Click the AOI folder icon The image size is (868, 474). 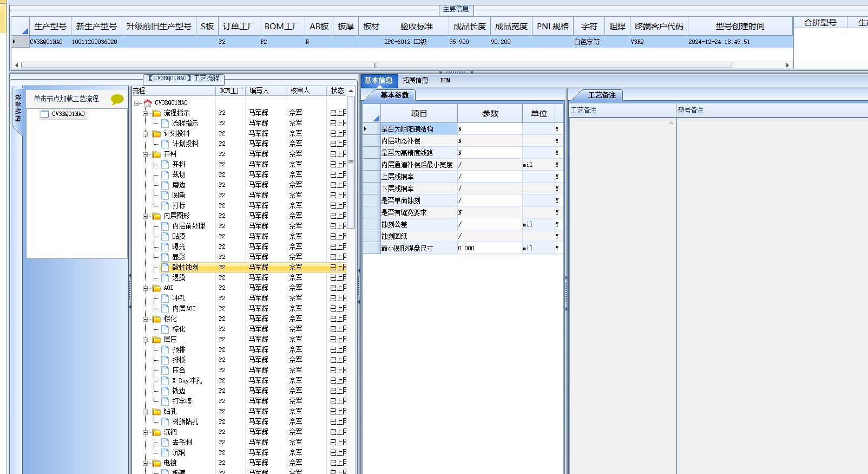coord(157,288)
